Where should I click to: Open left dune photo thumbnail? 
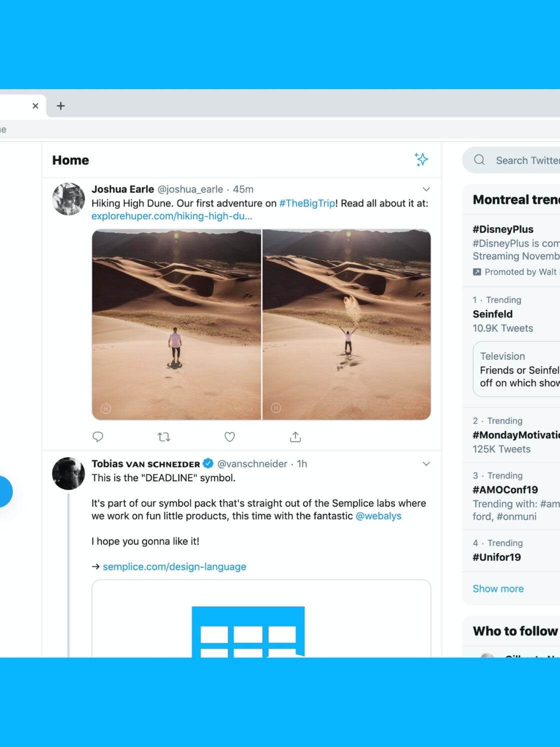(x=176, y=324)
